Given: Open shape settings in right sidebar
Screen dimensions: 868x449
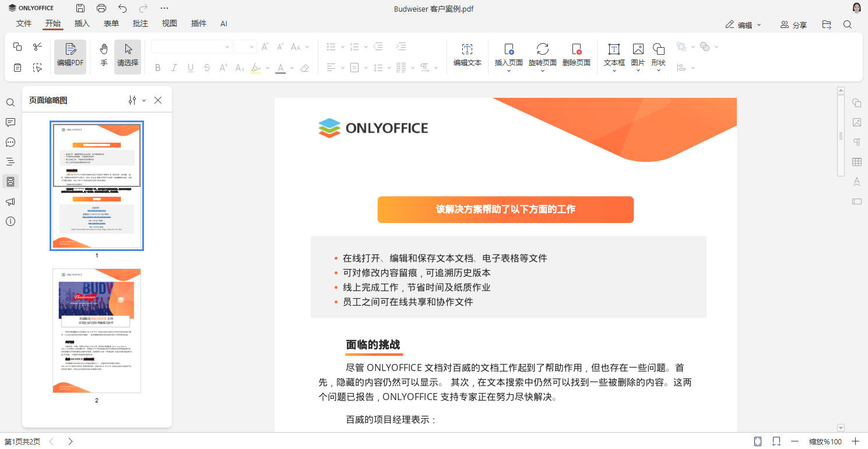Looking at the screenshot, I should point(857,102).
